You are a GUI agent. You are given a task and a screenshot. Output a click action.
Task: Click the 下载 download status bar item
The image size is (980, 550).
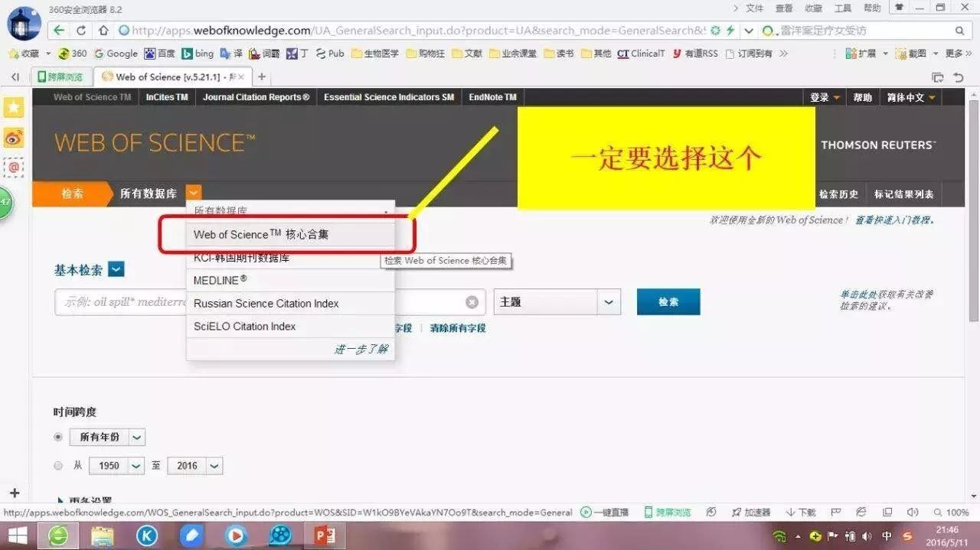point(801,513)
